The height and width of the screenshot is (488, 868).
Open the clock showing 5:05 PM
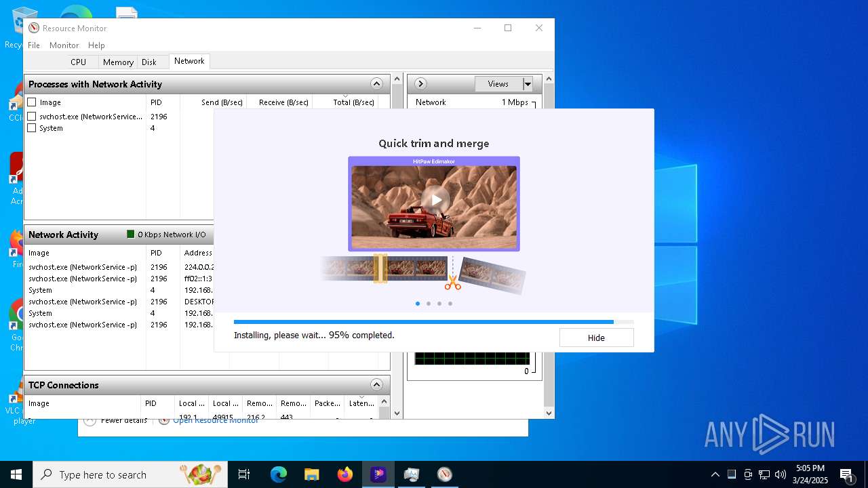click(810, 474)
